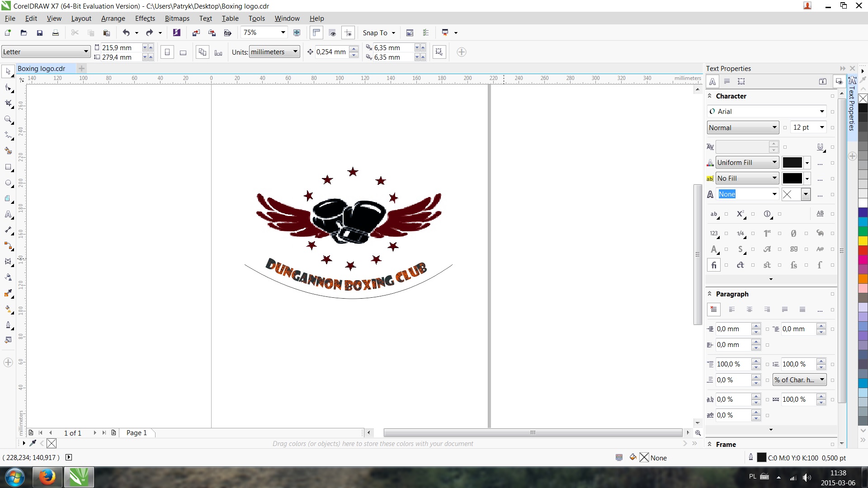The width and height of the screenshot is (868, 488).
Task: Select the Zoom tool magnifier
Action: pos(8,120)
